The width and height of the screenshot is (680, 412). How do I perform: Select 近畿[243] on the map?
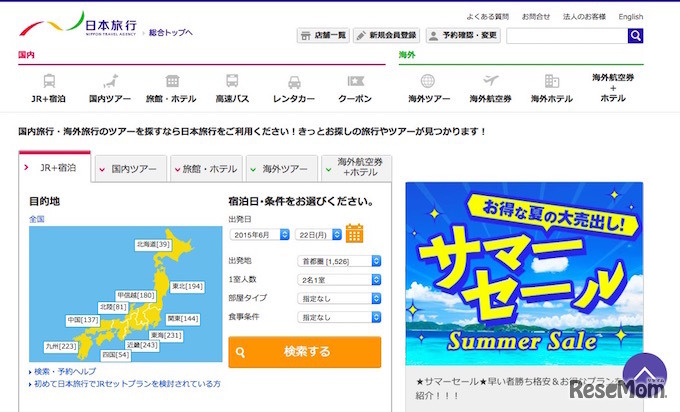[142, 345]
